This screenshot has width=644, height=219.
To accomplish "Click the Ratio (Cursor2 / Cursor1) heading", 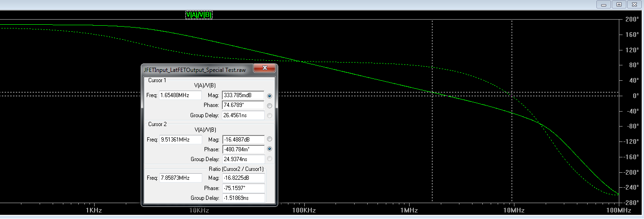I will point(236,169).
